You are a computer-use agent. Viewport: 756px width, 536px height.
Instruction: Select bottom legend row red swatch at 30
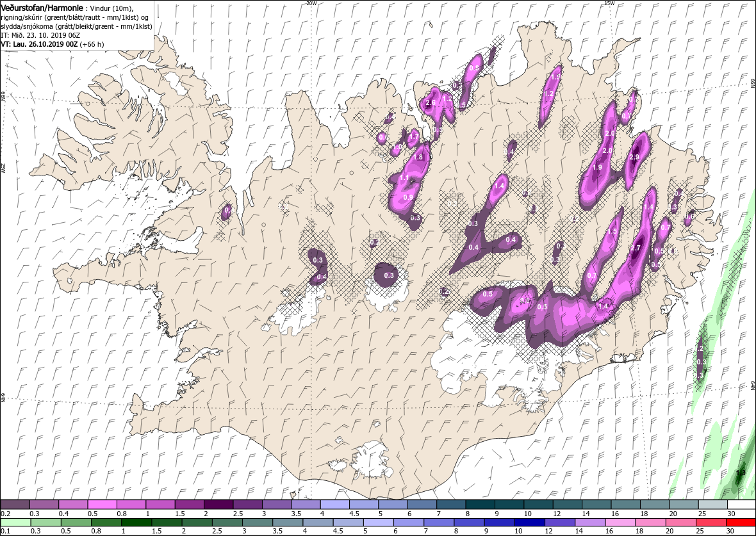click(741, 523)
